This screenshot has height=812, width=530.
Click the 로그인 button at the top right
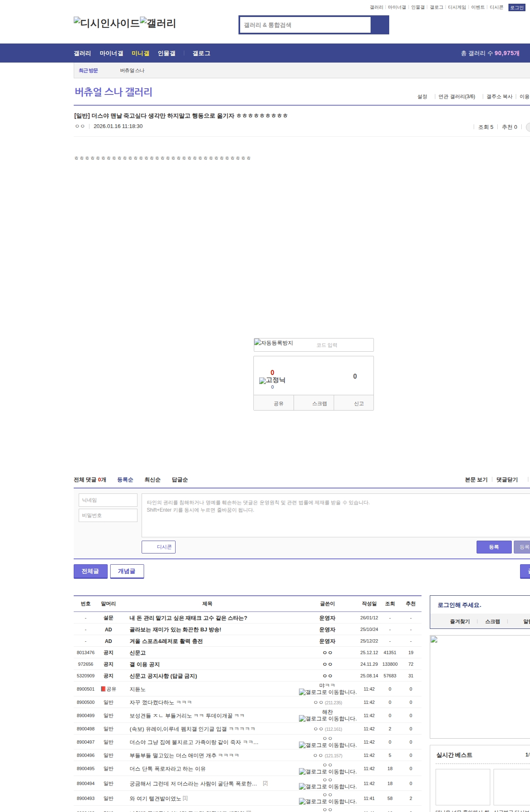point(516,7)
